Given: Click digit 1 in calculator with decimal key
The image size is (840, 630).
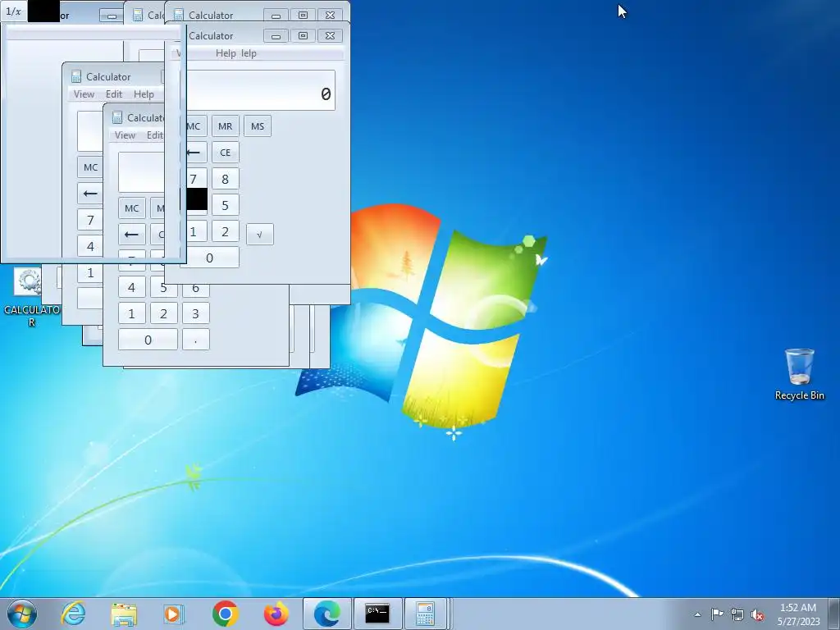Looking at the screenshot, I should pos(132,313).
